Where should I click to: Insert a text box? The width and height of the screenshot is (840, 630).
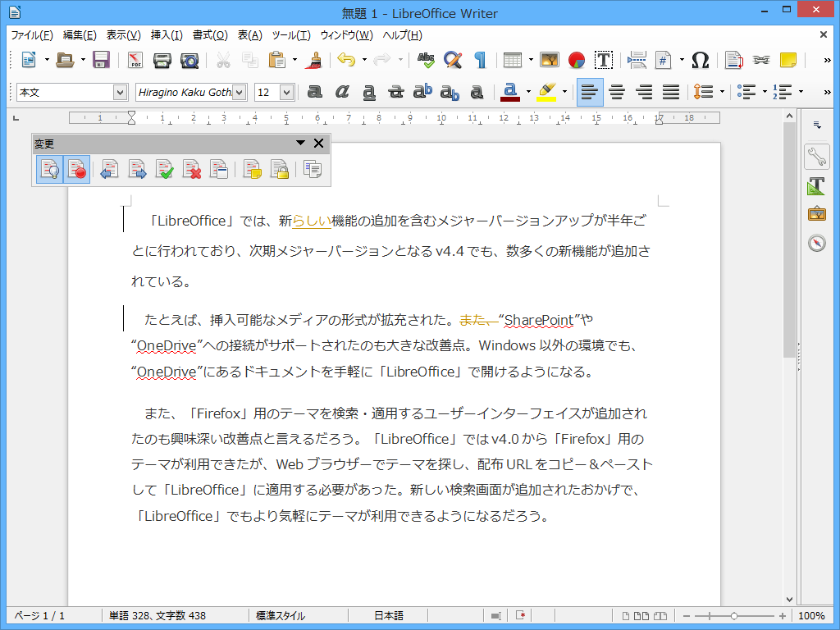604,59
